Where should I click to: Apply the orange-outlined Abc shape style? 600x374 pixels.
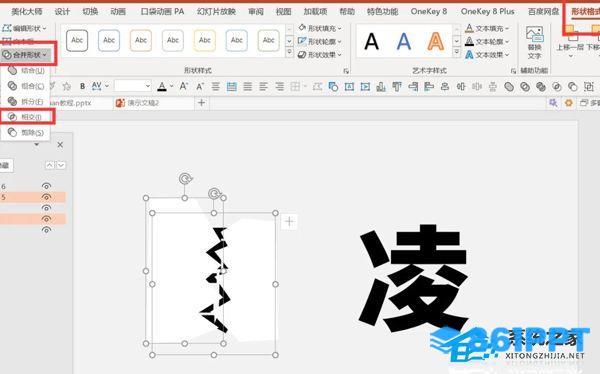coord(141,40)
